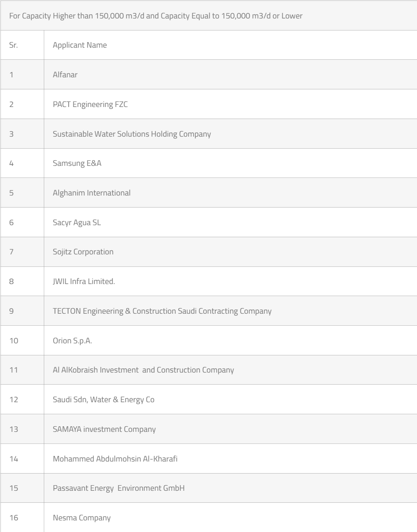The width and height of the screenshot is (417, 532).
Task: Select TECTON Engineering & Construction entry
Action: point(162,311)
